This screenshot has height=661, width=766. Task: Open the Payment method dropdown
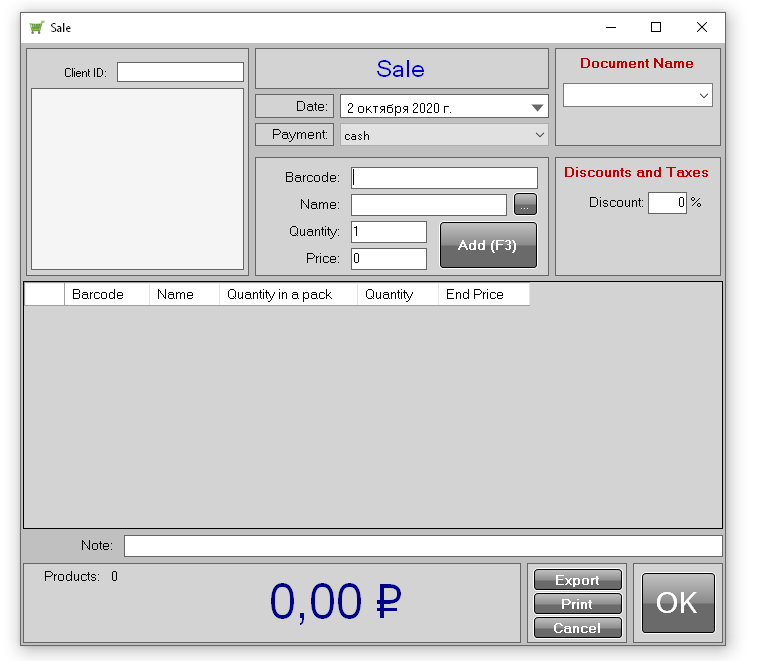444,135
